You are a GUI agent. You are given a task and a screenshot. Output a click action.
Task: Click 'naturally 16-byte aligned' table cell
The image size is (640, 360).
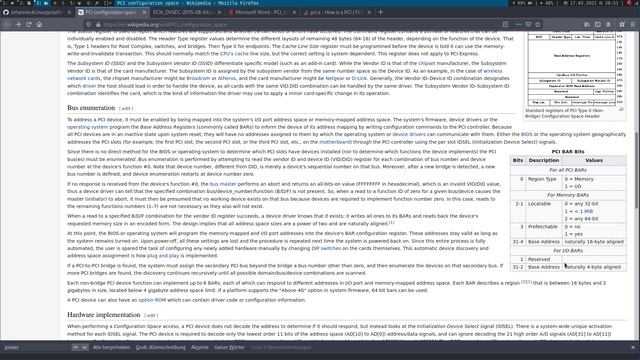pyautogui.click(x=594, y=242)
